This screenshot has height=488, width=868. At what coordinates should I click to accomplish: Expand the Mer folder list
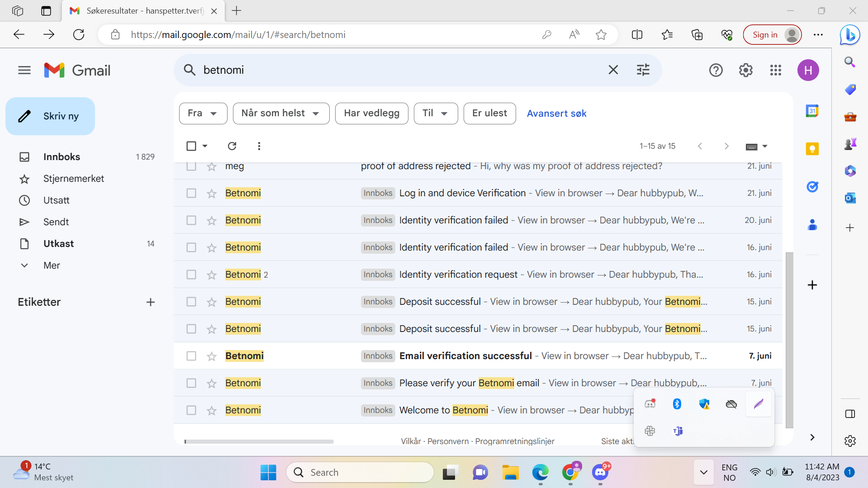point(52,265)
